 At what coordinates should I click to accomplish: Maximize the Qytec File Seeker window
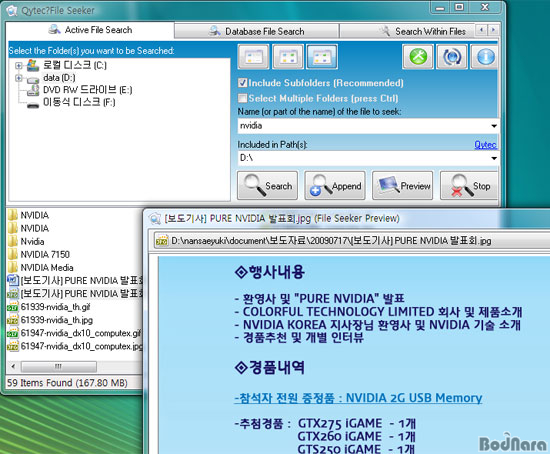(x=459, y=7)
